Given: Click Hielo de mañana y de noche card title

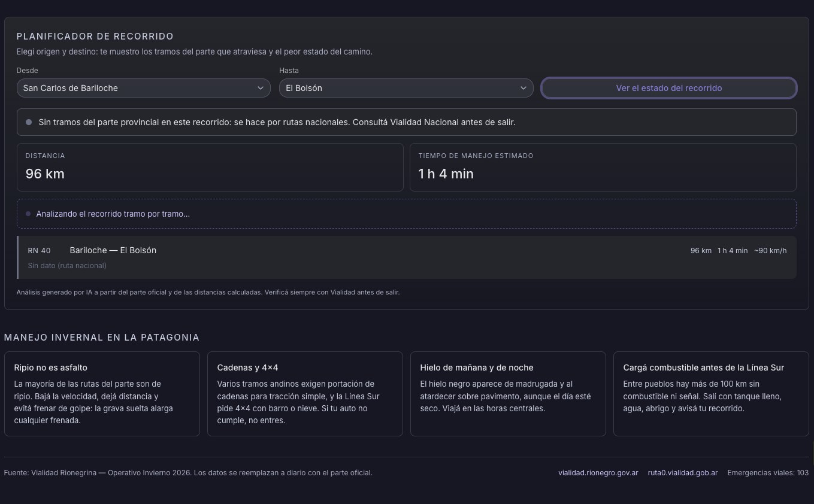Looking at the screenshot, I should tap(477, 368).
